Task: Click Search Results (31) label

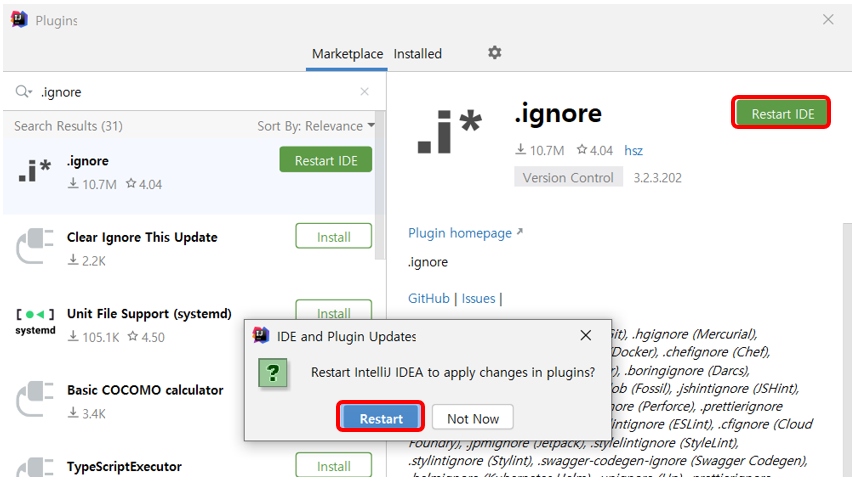Action: pos(68,126)
